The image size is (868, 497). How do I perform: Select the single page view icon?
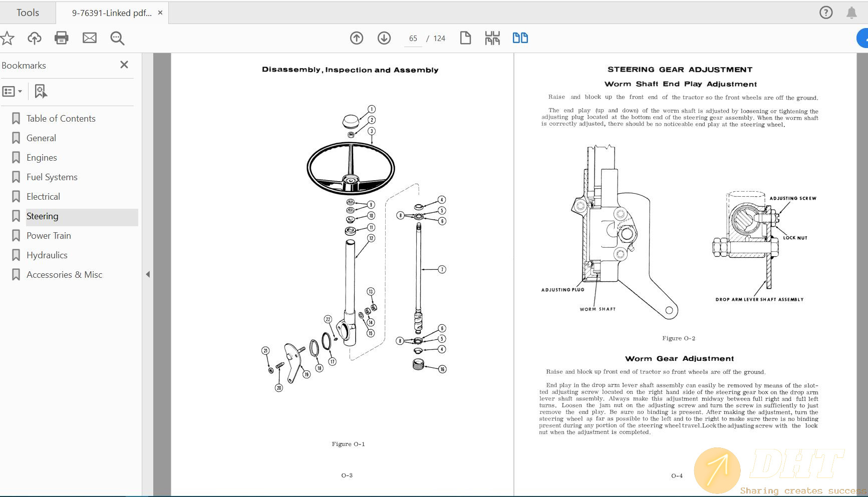coord(465,38)
